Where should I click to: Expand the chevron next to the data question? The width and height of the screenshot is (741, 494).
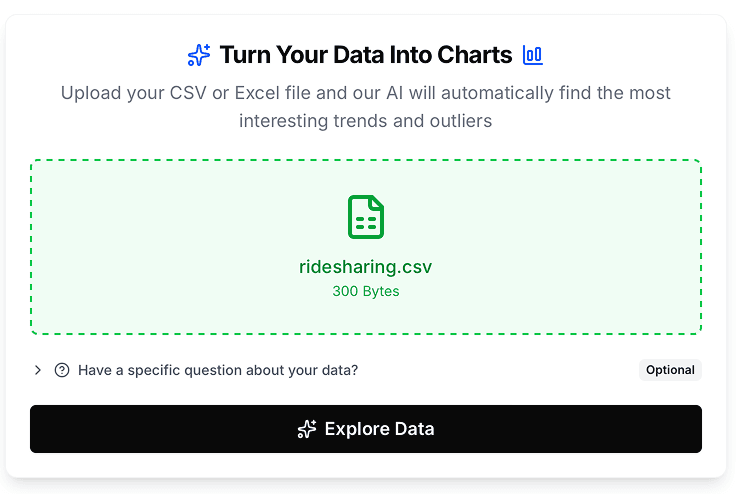(x=38, y=370)
